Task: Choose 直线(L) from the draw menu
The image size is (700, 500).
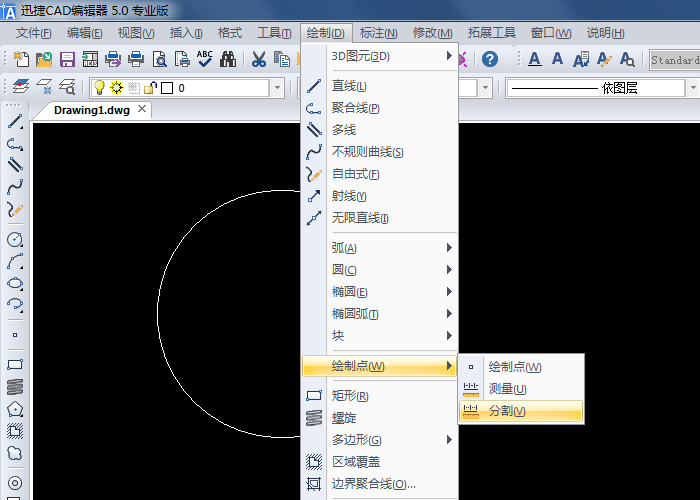Action: point(380,86)
